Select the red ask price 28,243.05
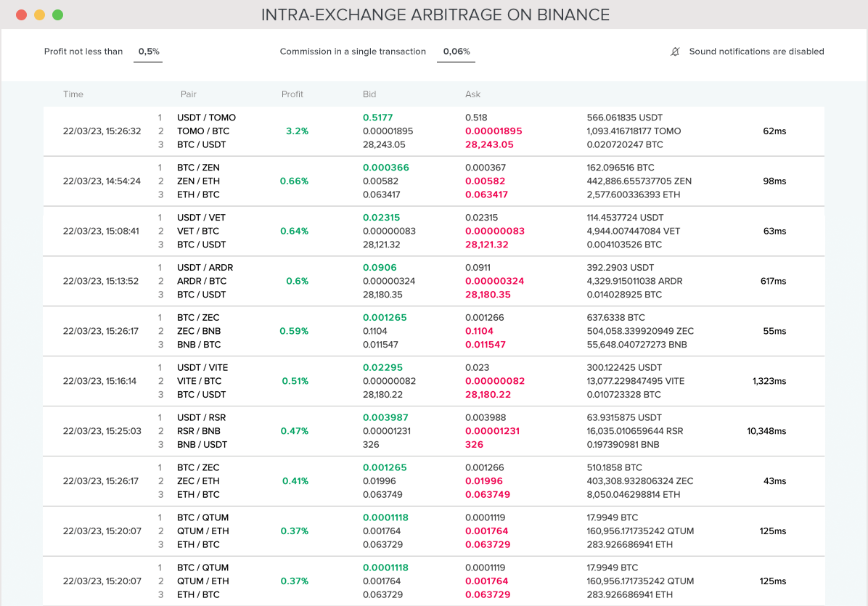 tap(490, 144)
